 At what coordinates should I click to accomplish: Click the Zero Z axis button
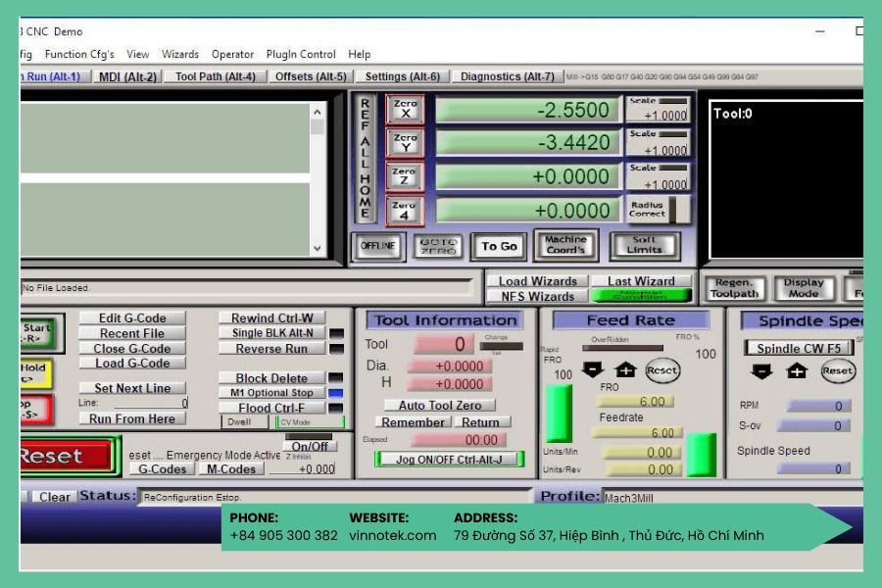click(x=405, y=176)
